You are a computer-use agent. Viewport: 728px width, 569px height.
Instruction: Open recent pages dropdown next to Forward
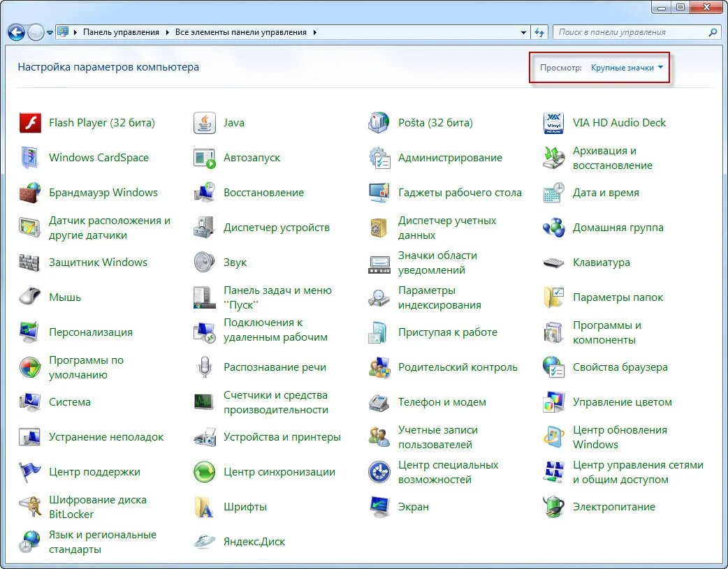pyautogui.click(x=50, y=33)
